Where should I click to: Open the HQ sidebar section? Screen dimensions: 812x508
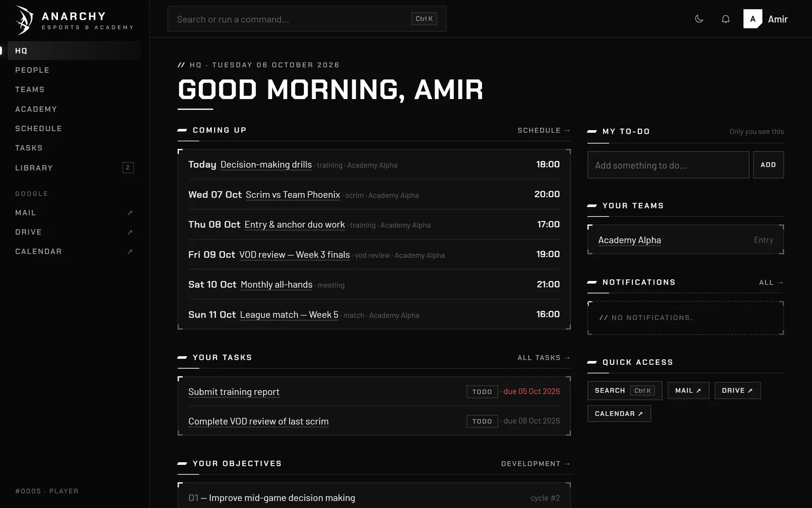click(x=74, y=51)
